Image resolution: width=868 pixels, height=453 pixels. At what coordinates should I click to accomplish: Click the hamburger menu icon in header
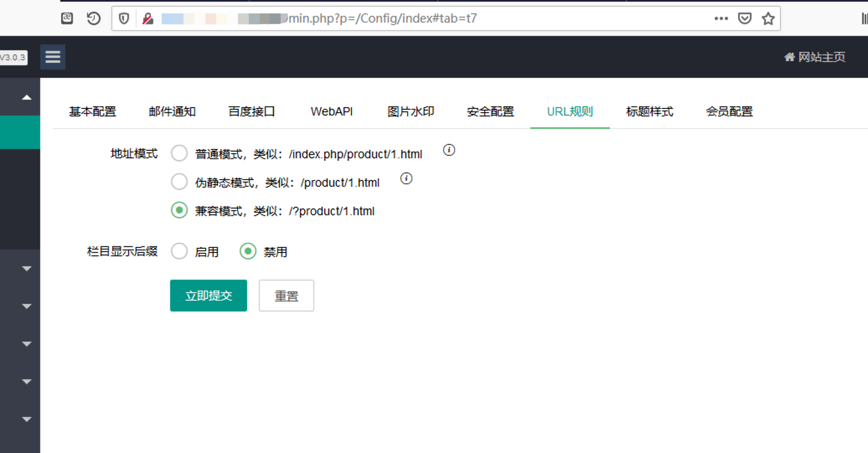(x=53, y=57)
